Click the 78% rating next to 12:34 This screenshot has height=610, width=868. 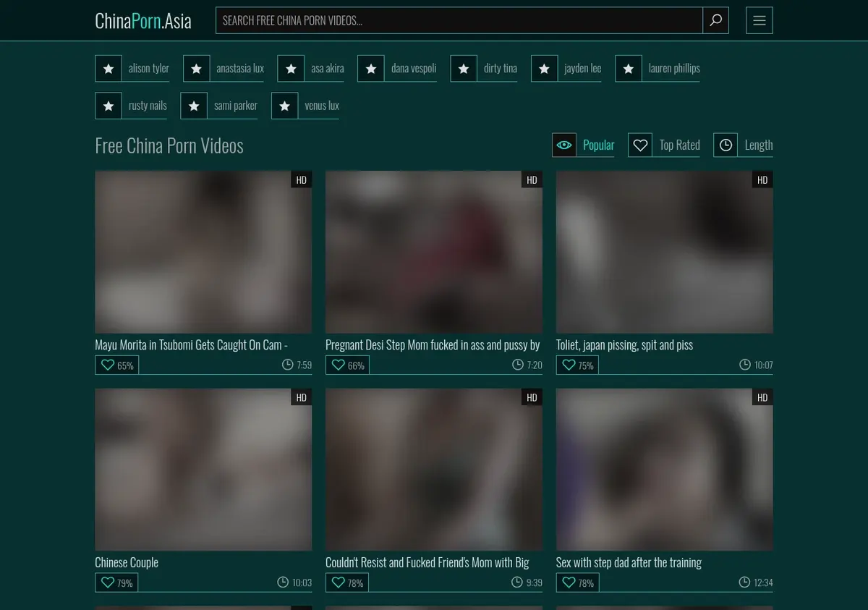click(x=577, y=582)
